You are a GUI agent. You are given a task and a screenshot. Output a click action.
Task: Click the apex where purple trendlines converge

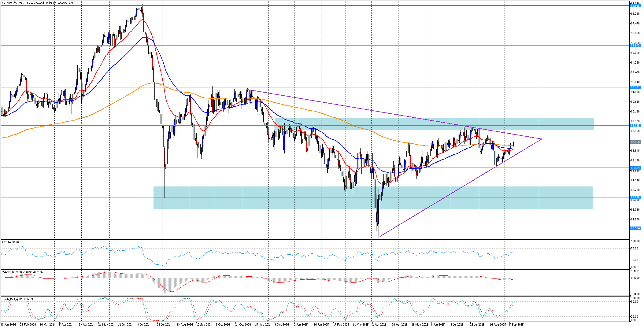click(x=541, y=139)
